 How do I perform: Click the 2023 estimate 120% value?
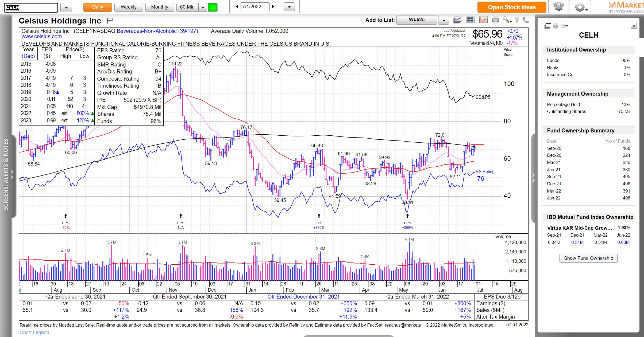pyautogui.click(x=83, y=120)
